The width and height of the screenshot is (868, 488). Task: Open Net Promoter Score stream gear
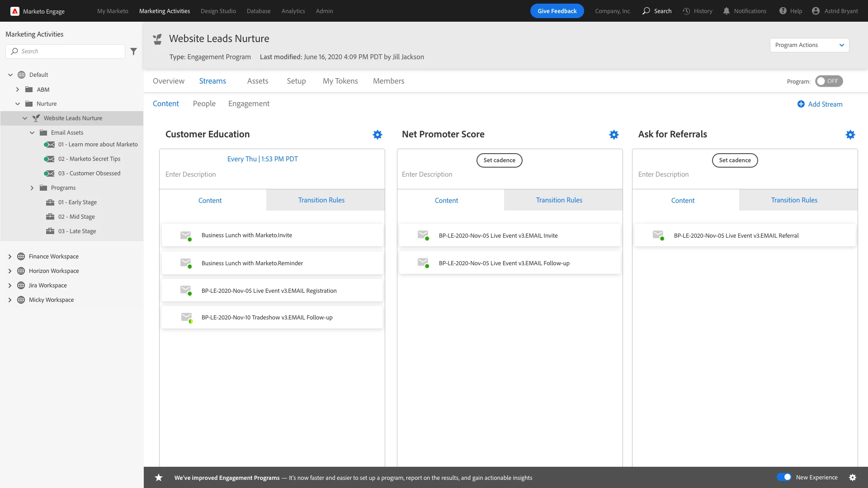click(614, 135)
